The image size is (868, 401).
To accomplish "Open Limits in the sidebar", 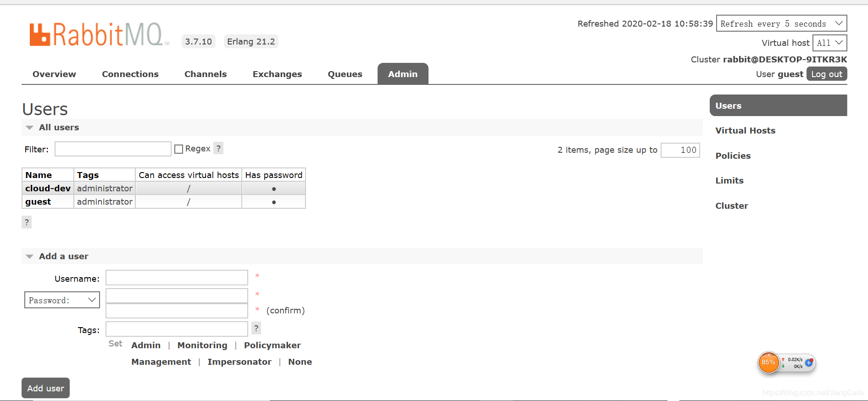I will click(729, 180).
